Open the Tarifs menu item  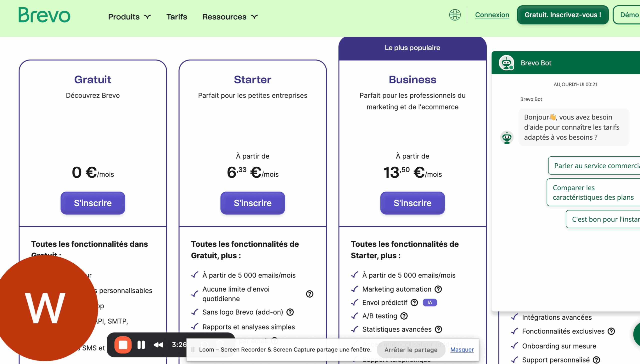176,17
